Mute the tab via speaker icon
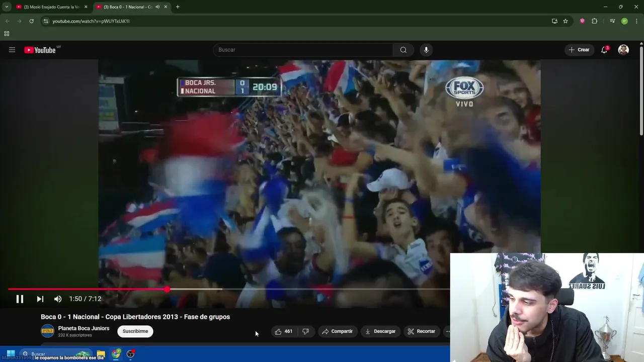 tap(157, 7)
